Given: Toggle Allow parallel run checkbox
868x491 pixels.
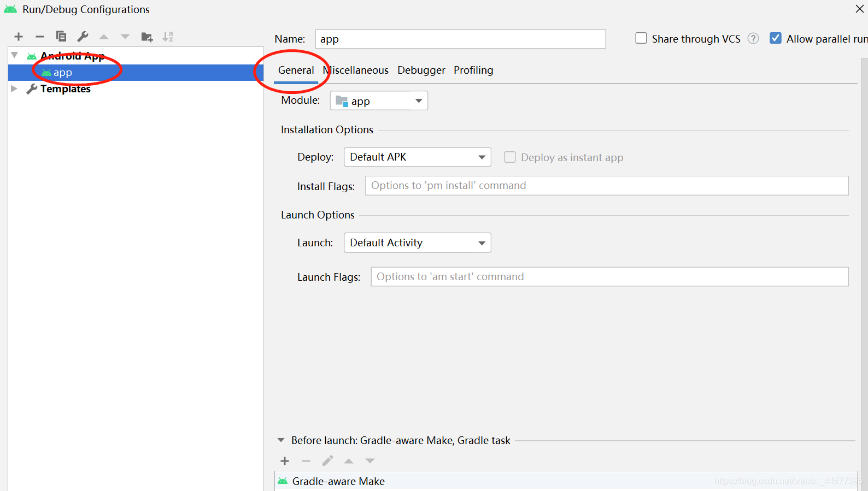Looking at the screenshot, I should [x=776, y=38].
